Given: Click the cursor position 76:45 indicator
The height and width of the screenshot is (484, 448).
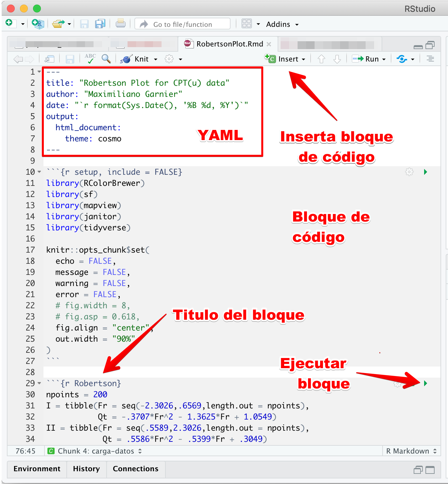Looking at the screenshot, I should point(26,451).
